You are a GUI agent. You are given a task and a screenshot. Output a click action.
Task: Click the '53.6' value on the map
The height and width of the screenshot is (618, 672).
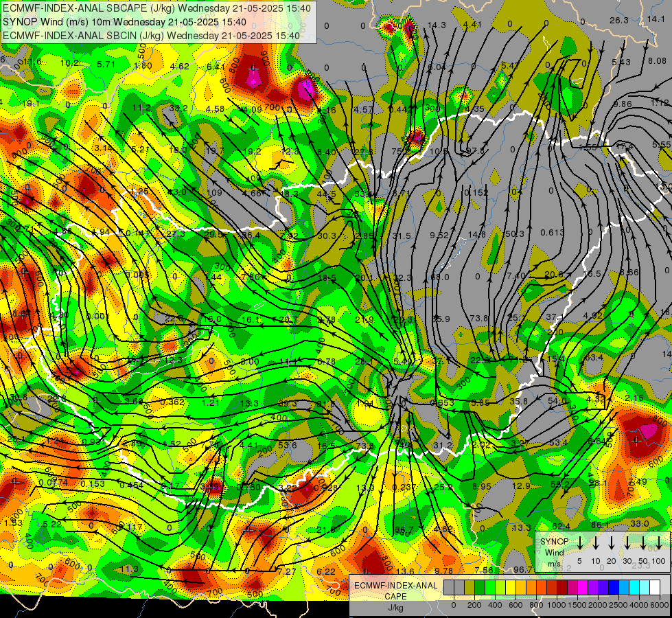click(287, 445)
